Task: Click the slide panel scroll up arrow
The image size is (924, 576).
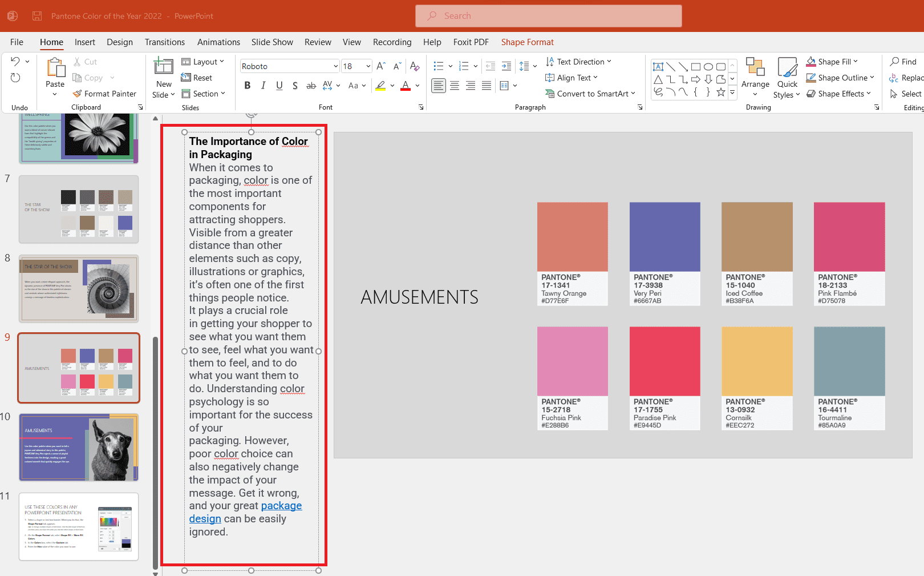Action: [x=155, y=119]
